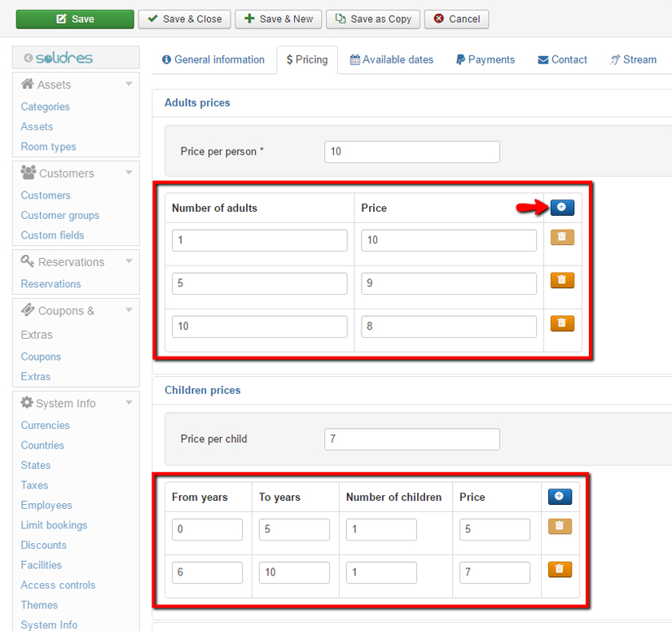Collapse the Reservations sidebar section
672x631 pixels.
[128, 261]
